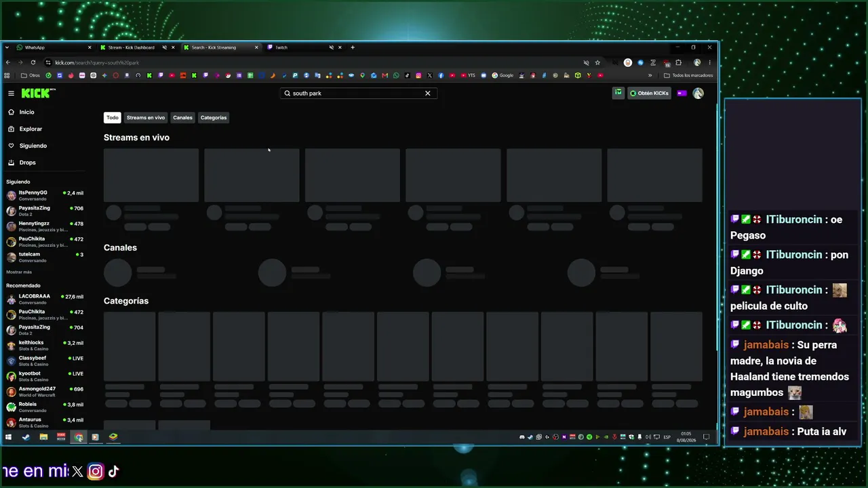Open LACOBRAAA recommended channel
Image resolution: width=868 pixels, height=488 pixels.
click(x=45, y=299)
